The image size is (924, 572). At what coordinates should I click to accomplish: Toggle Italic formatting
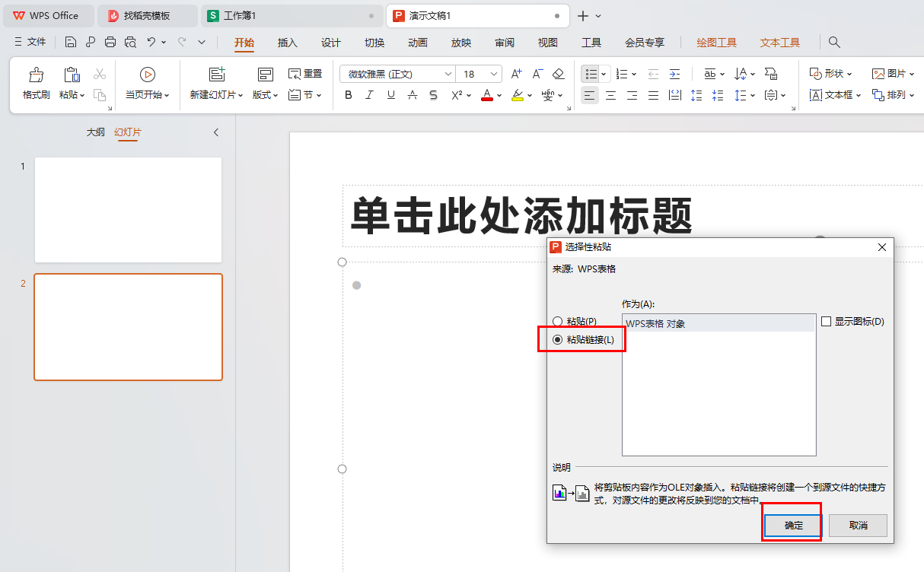370,95
